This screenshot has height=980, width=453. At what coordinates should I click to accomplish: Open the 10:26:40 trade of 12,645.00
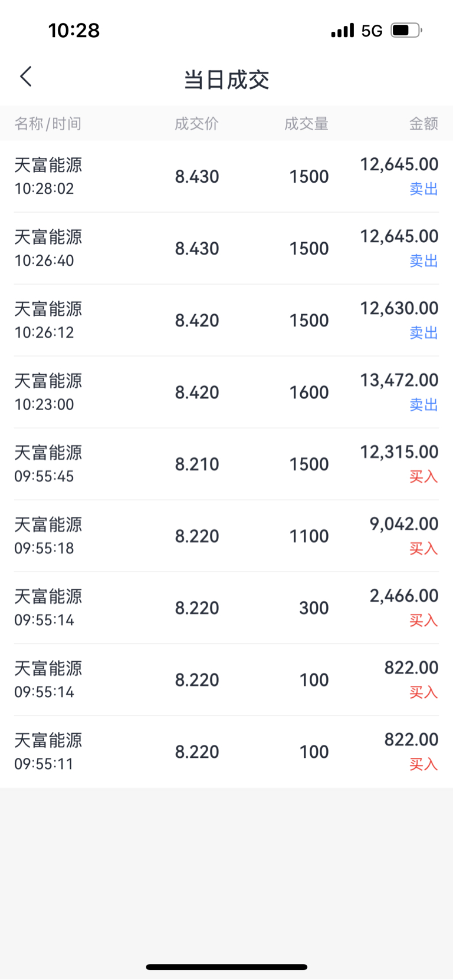[226, 248]
